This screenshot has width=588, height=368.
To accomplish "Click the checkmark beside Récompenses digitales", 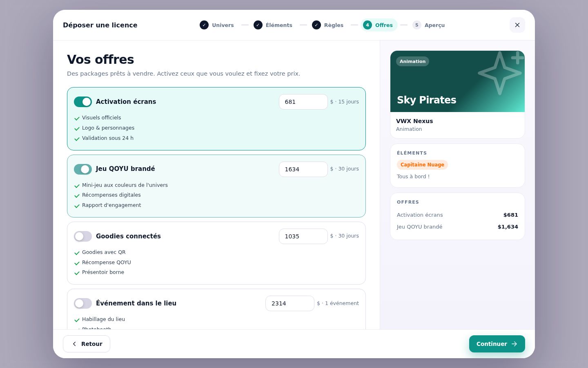I will [x=77, y=195].
